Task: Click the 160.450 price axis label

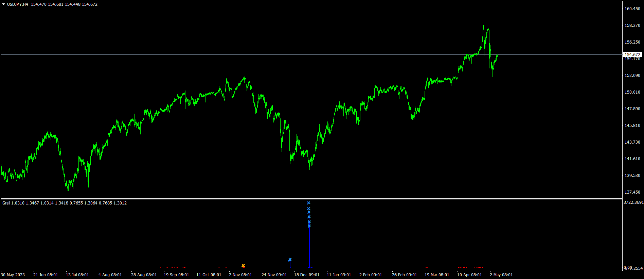Action: [632, 9]
